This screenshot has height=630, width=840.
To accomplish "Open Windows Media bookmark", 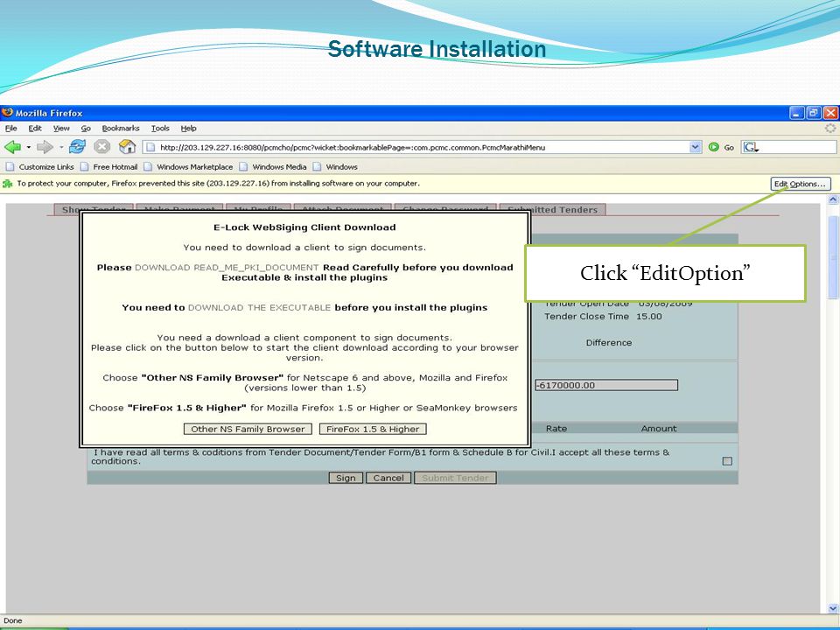I will coord(273,166).
